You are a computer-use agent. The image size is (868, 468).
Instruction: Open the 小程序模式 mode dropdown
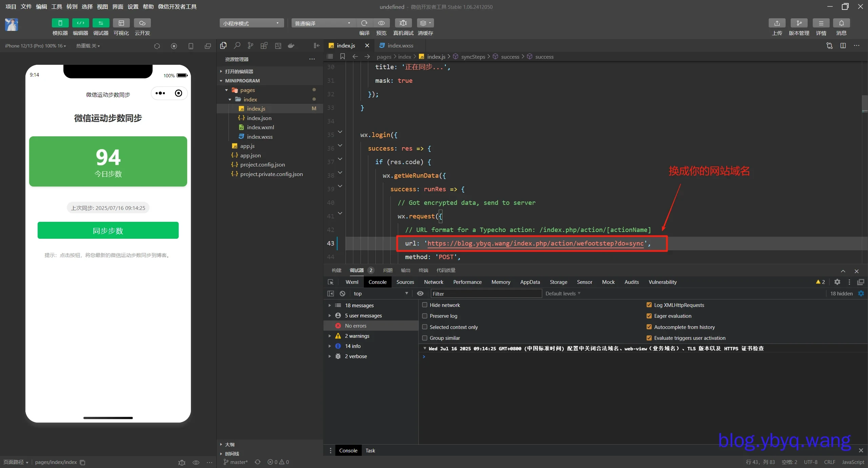click(x=251, y=23)
